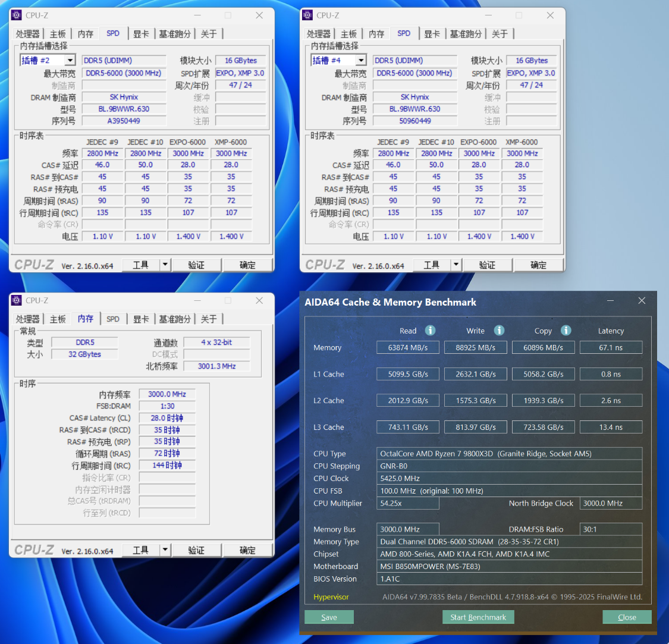
Task: Click the FSB:DRAM value 1:30
Action: [x=167, y=406]
